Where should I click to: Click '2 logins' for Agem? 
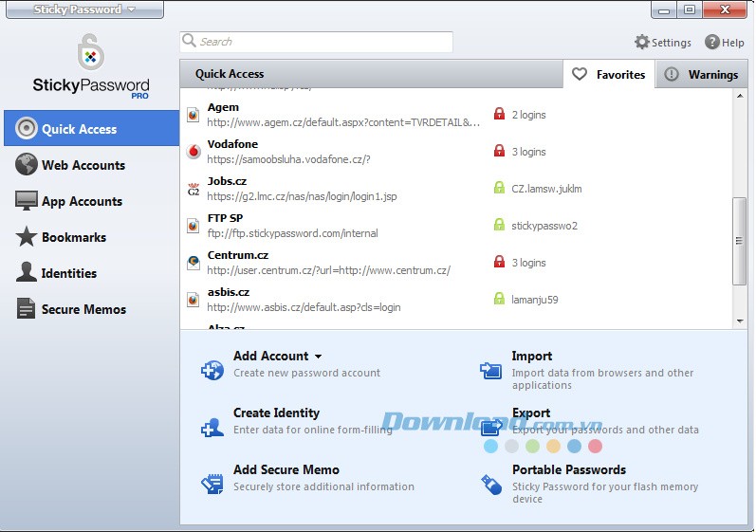(x=529, y=115)
